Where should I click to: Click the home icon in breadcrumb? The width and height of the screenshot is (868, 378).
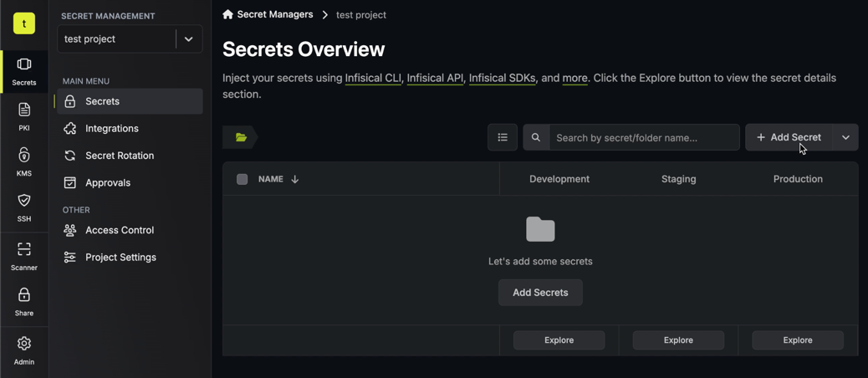(227, 14)
